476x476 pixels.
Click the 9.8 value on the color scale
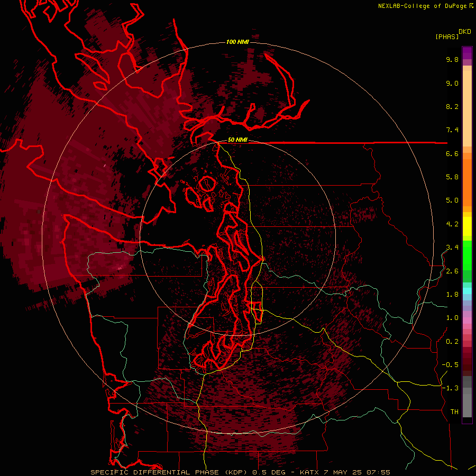tap(452, 60)
